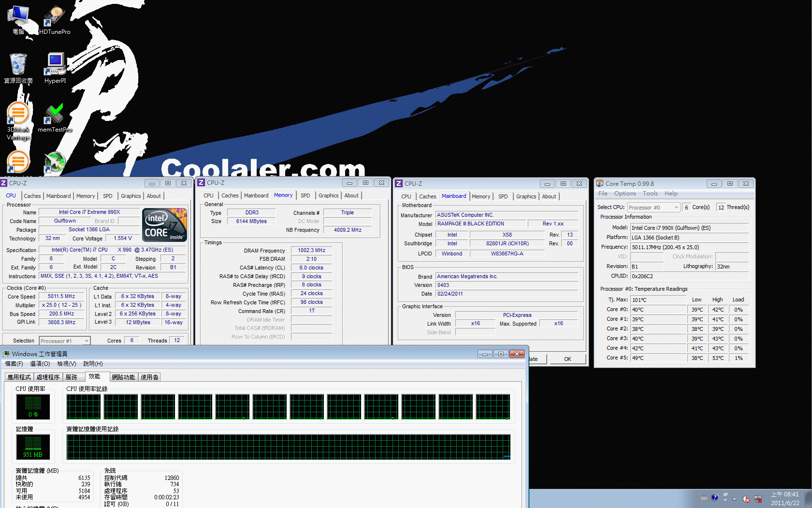
Task: Click the Core Temp title bar icon
Action: (x=600, y=184)
